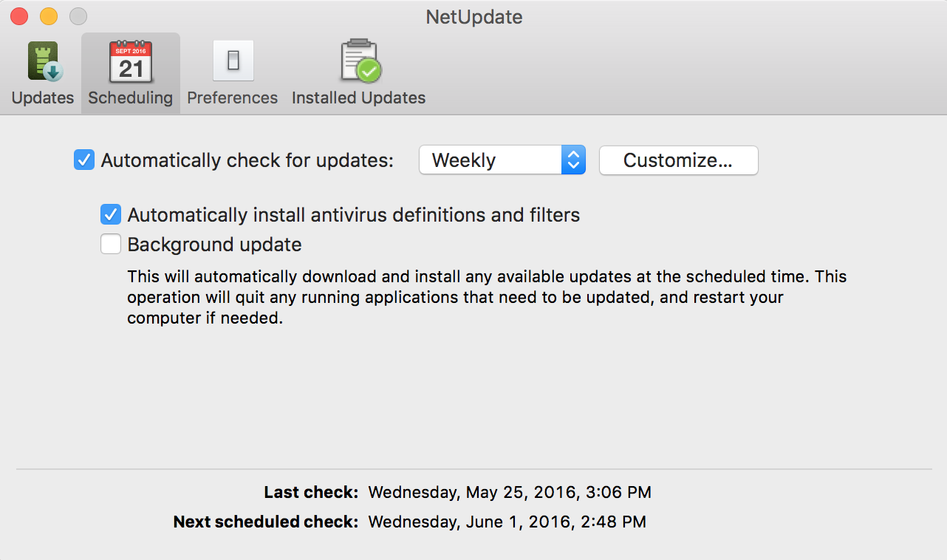This screenshot has height=560, width=947.
Task: Open the Installed Updates clipboard icon
Action: pos(360,61)
